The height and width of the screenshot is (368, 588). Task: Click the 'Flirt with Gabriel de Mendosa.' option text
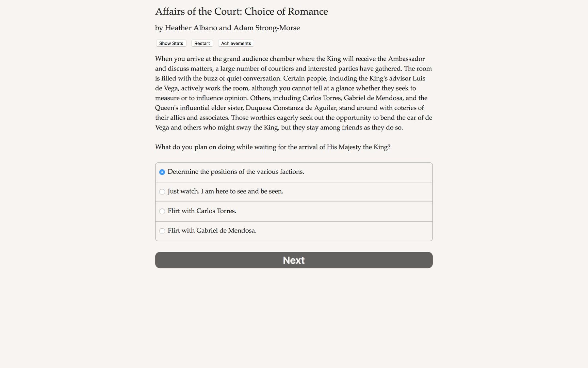coord(212,231)
